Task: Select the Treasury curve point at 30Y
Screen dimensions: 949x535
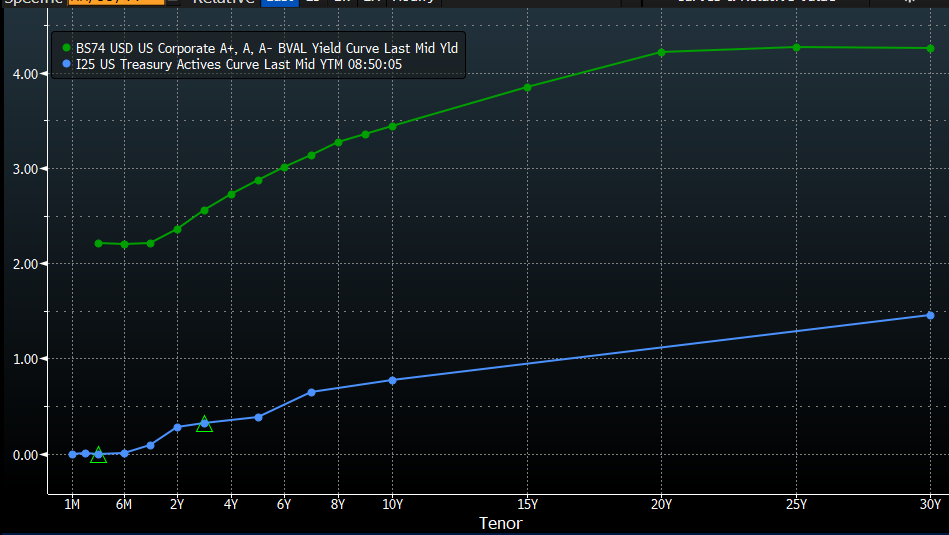Action: pyautogui.click(x=930, y=315)
